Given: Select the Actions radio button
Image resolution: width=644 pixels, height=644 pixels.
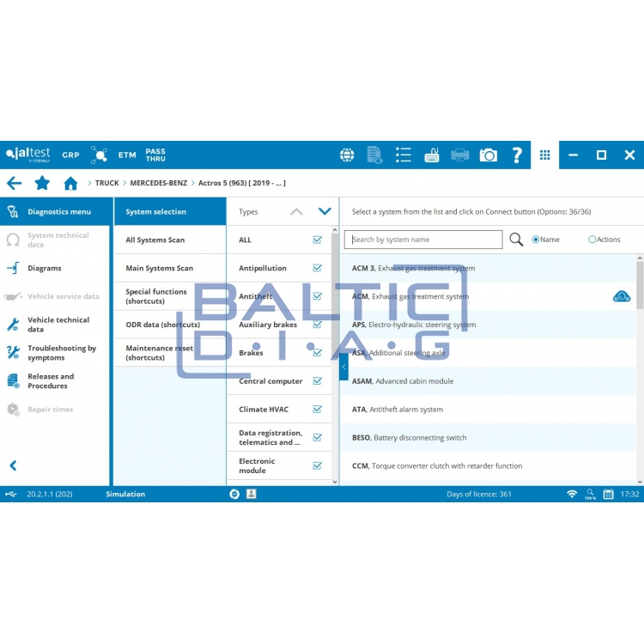Looking at the screenshot, I should (x=592, y=240).
